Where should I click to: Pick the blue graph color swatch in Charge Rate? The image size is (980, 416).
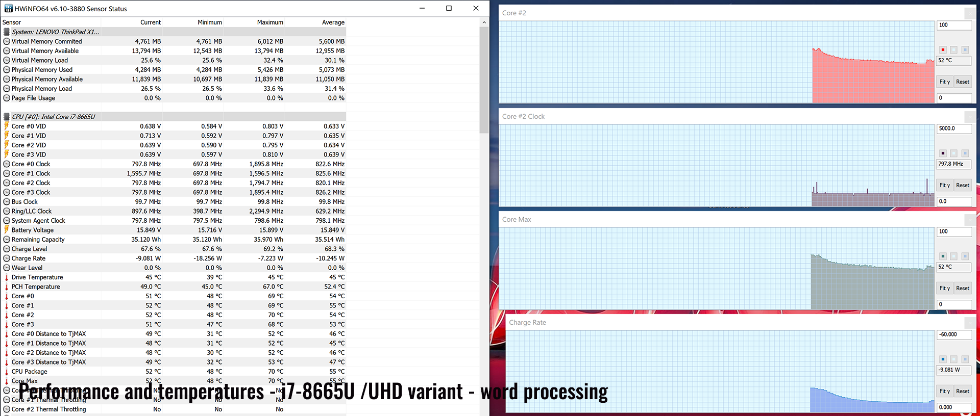[943, 359]
